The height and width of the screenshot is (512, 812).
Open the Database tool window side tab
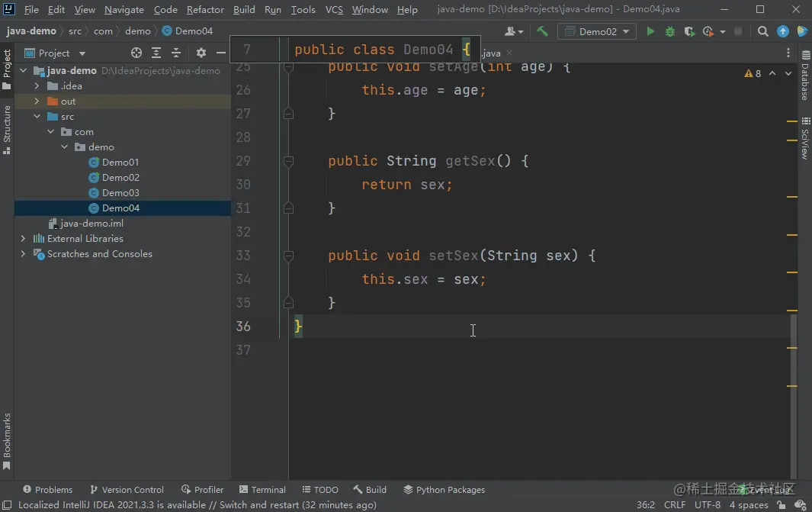[805, 75]
